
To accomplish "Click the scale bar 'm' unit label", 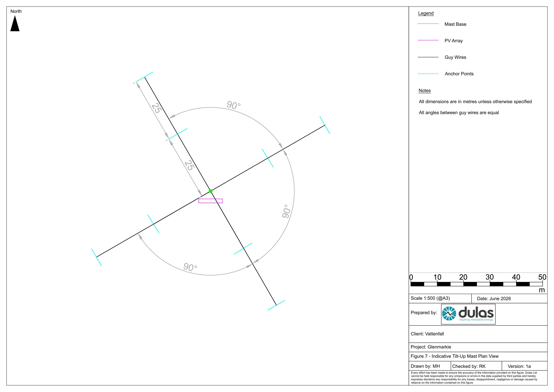I will (542, 290).
